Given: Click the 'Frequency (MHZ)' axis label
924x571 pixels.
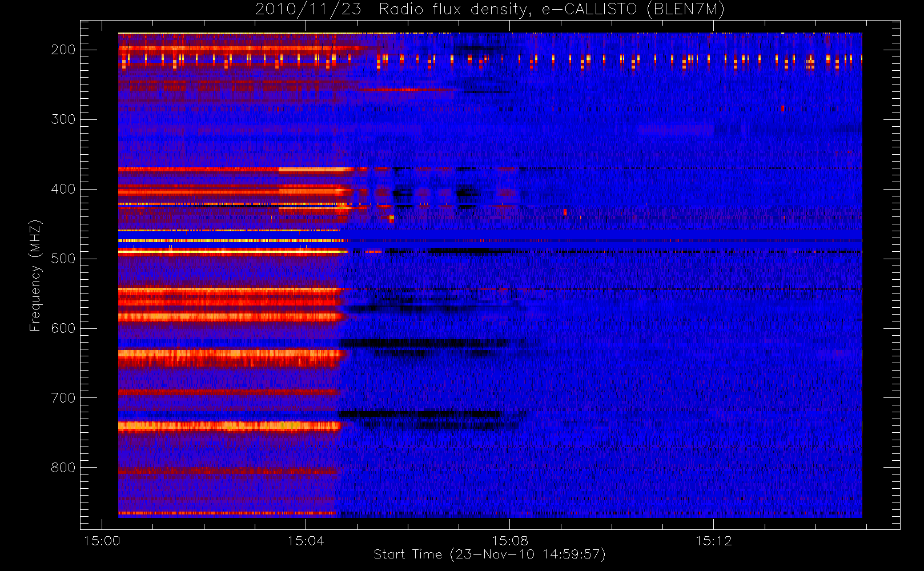Looking at the screenshot, I should [35, 275].
